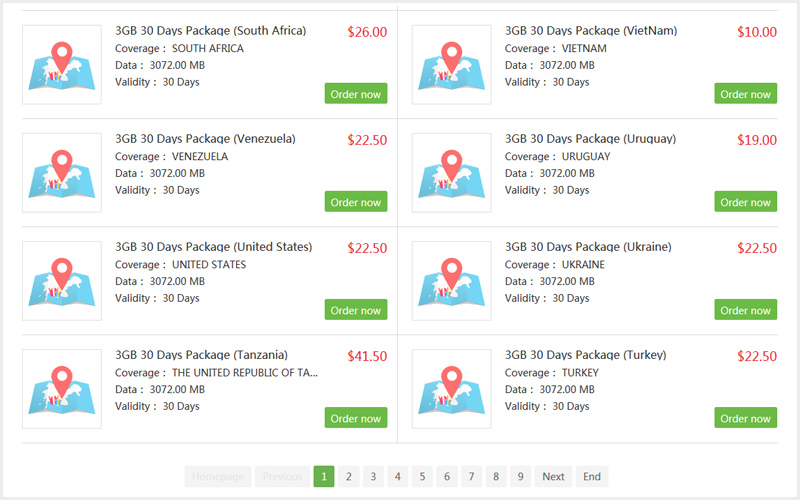800x500 pixels.
Task: Click the Uruguay package map icon
Action: [452, 173]
